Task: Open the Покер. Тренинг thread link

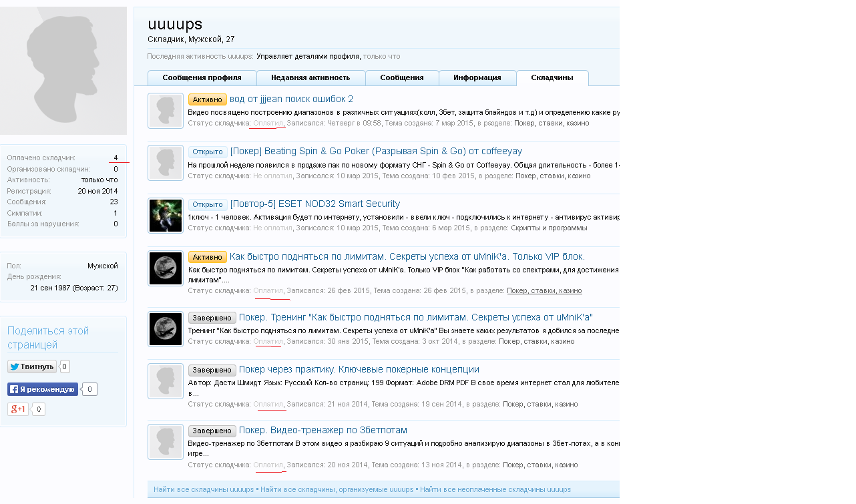Action: click(x=415, y=318)
